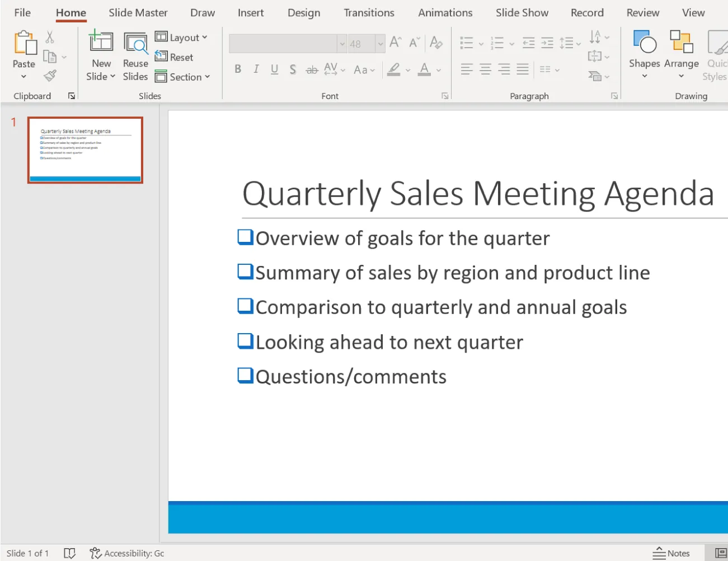Apply Strikethrough formatting
This screenshot has height=561, width=728.
tap(312, 69)
